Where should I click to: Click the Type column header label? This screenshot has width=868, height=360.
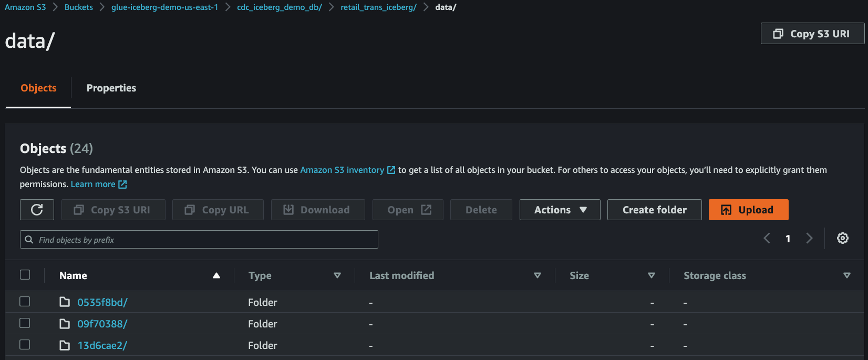click(260, 275)
